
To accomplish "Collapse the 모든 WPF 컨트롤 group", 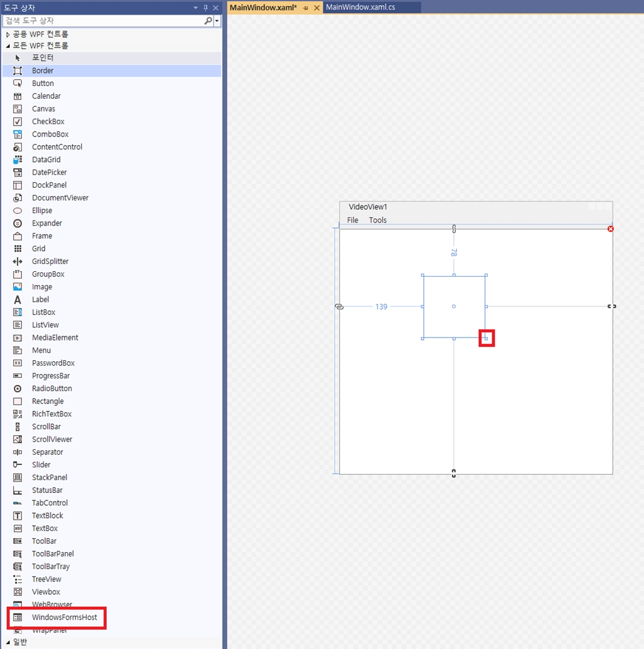I will point(7,46).
